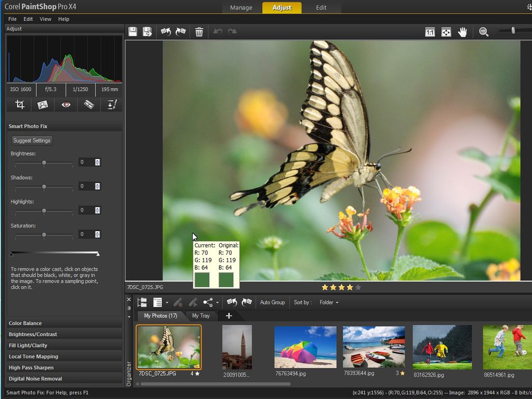Select the Crop tool
Viewport: 532px width, 399px height.
19,104
